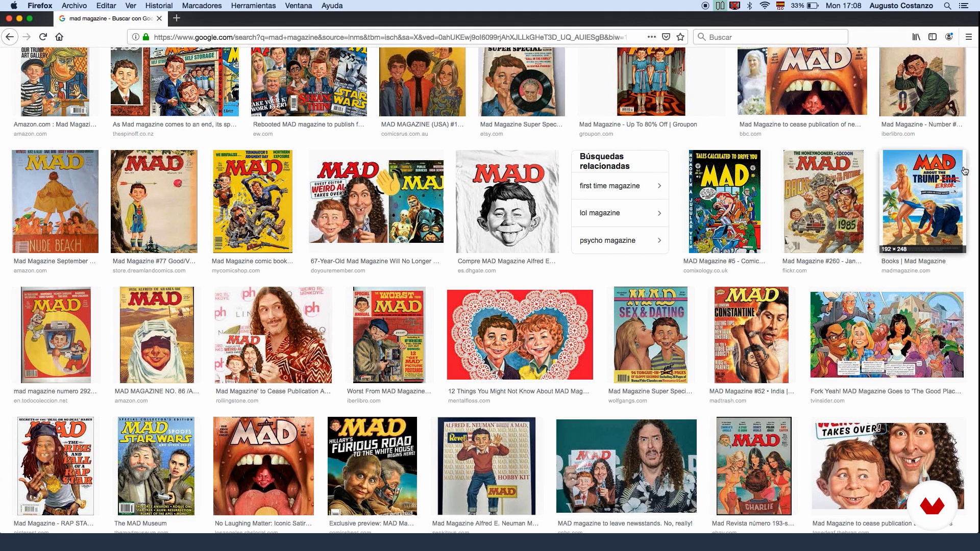Viewport: 980px width, 551px height.
Task: Focus the Buscar search box
Action: (x=771, y=37)
